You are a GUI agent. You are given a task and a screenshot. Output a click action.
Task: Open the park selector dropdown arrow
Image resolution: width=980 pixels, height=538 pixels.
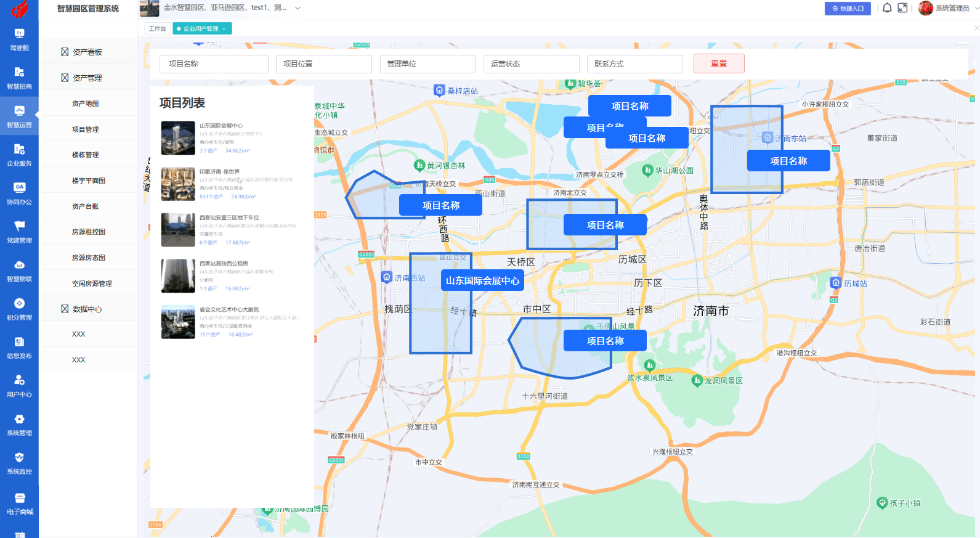[x=298, y=8]
